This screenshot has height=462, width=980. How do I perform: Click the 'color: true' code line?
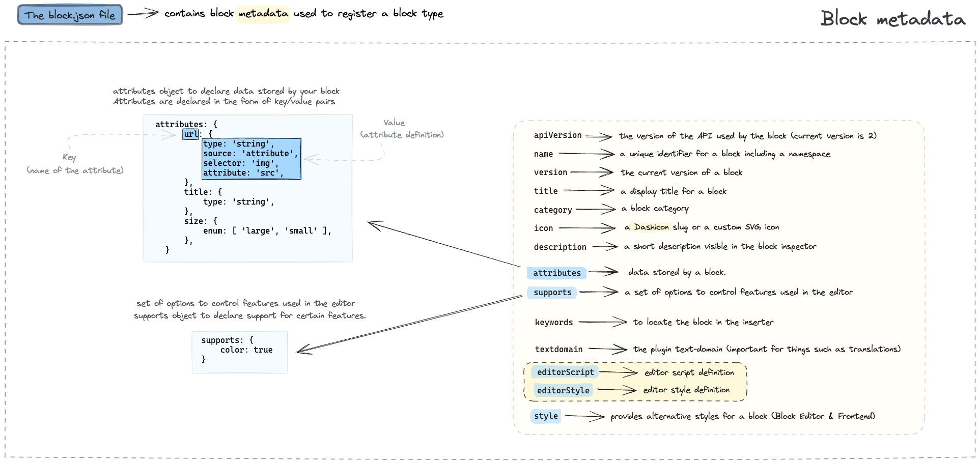[246, 350]
